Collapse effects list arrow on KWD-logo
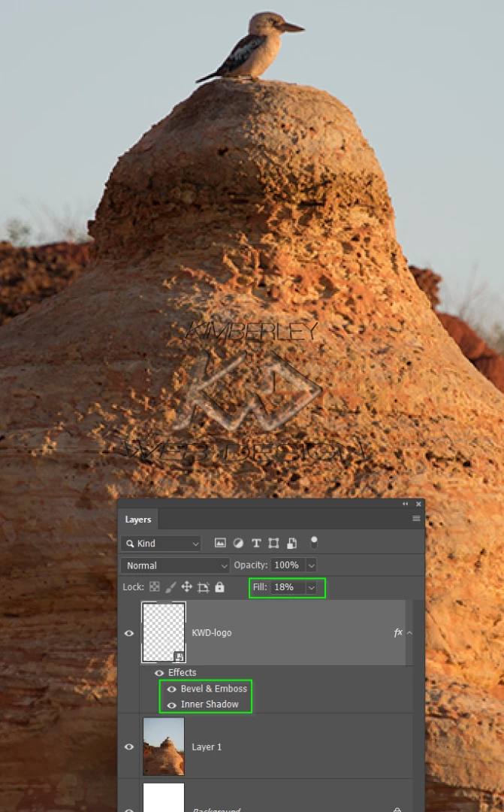The height and width of the screenshot is (812, 504). point(410,632)
